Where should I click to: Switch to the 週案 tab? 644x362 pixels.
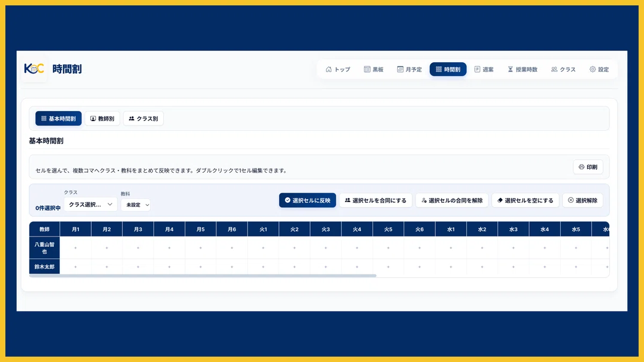tap(484, 69)
